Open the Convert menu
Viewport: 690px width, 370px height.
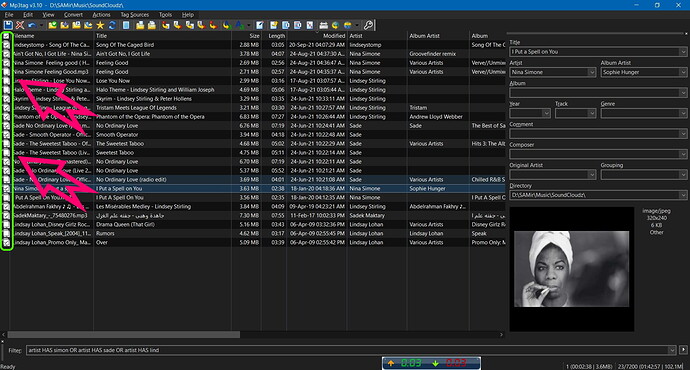click(x=73, y=15)
